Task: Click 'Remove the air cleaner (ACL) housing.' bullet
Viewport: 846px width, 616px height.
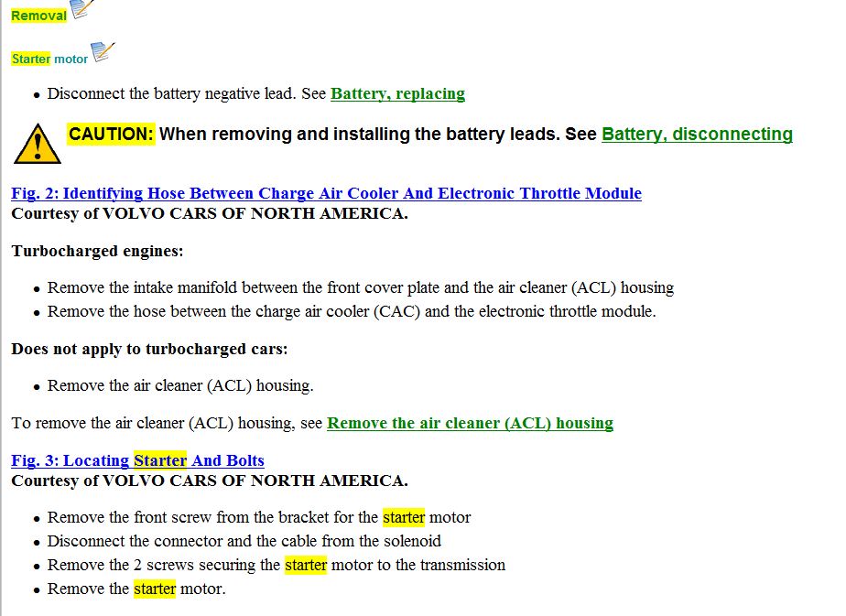Action: click(x=180, y=385)
